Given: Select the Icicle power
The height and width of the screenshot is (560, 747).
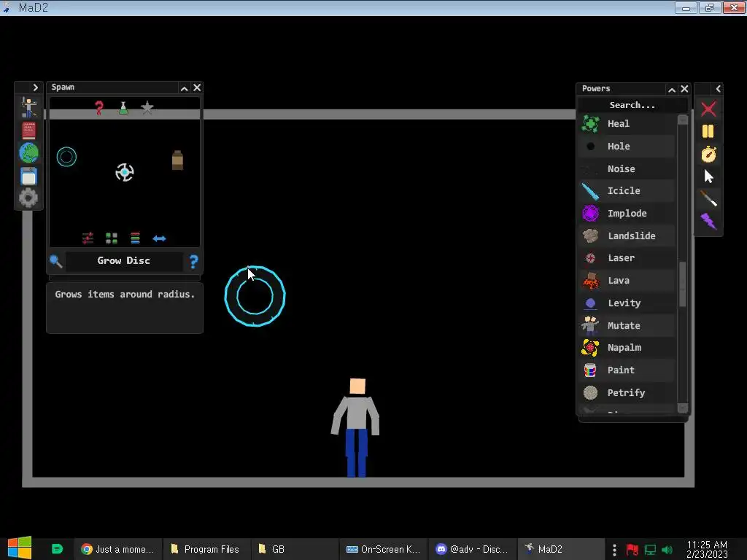Looking at the screenshot, I should [627, 191].
